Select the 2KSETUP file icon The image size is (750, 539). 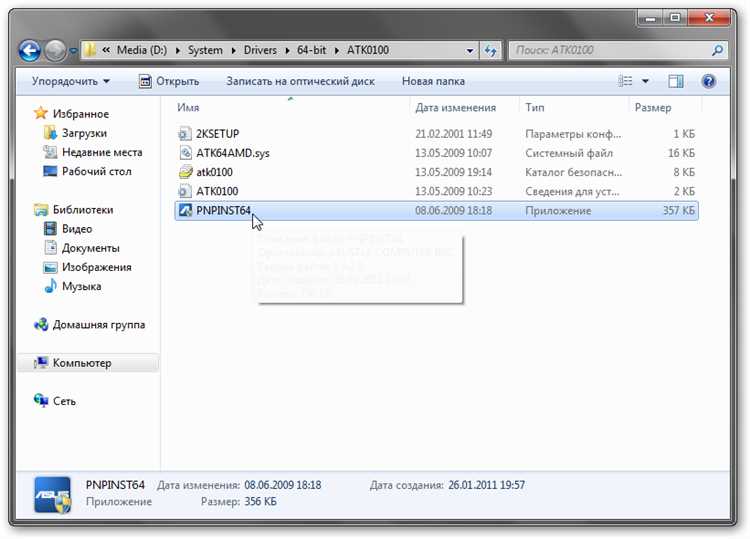click(185, 134)
